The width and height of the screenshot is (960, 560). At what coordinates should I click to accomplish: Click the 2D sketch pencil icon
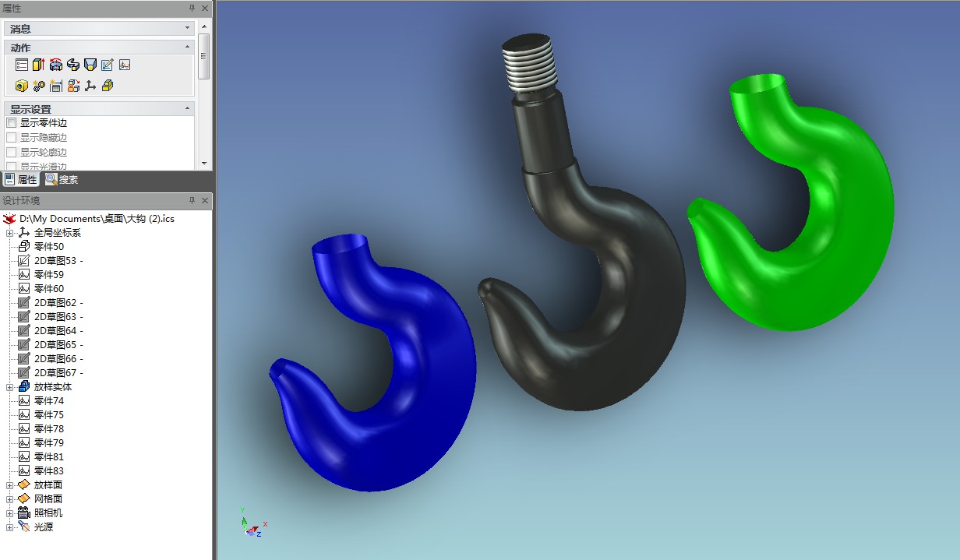pos(108,65)
